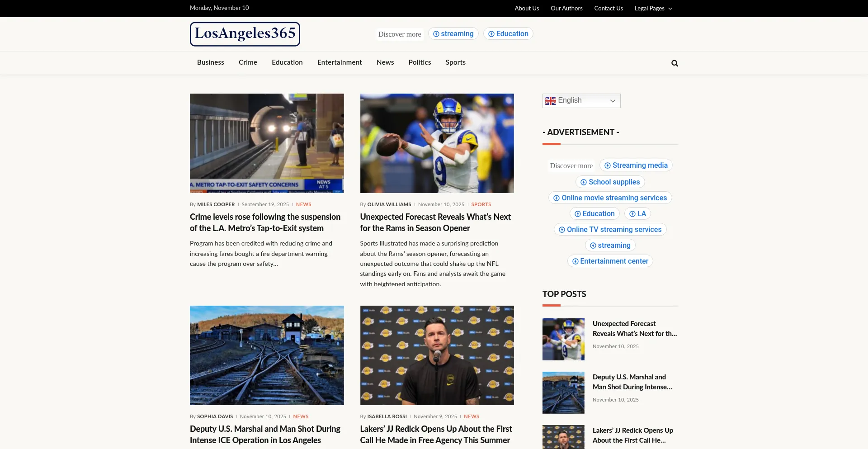Click the plus icon on header streaming tag

pos(436,34)
